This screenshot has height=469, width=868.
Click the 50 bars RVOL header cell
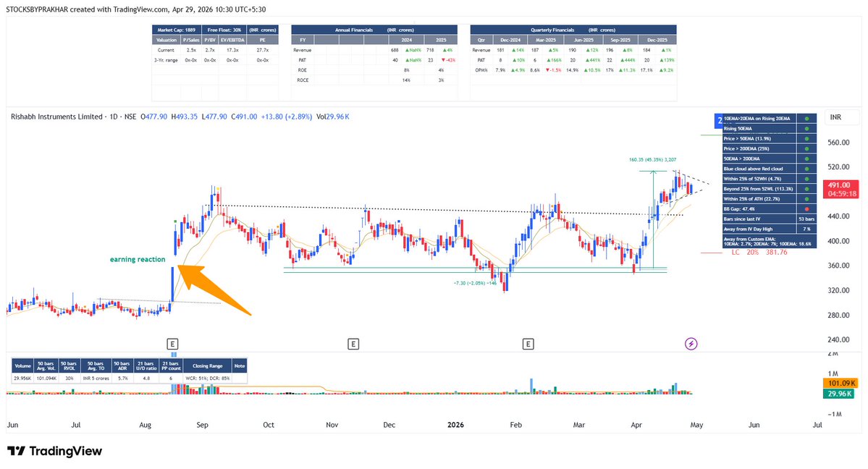(69, 366)
